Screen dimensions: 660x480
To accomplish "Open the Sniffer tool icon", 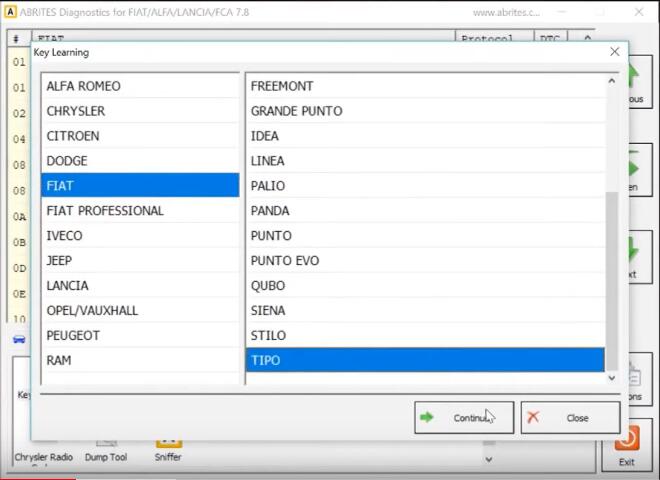I will click(168, 451).
